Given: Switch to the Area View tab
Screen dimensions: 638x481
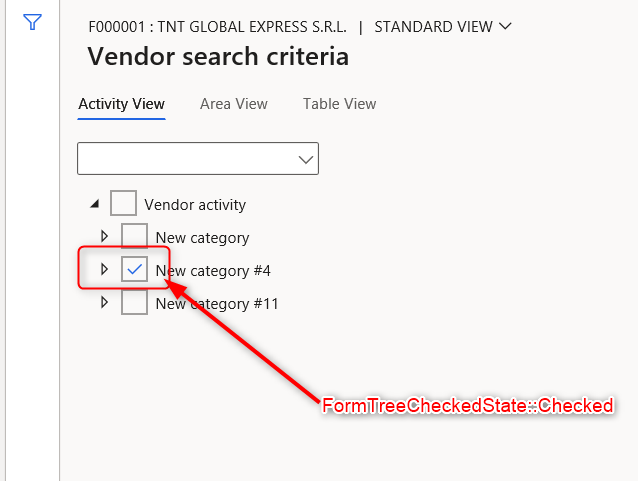Looking at the screenshot, I should [233, 104].
